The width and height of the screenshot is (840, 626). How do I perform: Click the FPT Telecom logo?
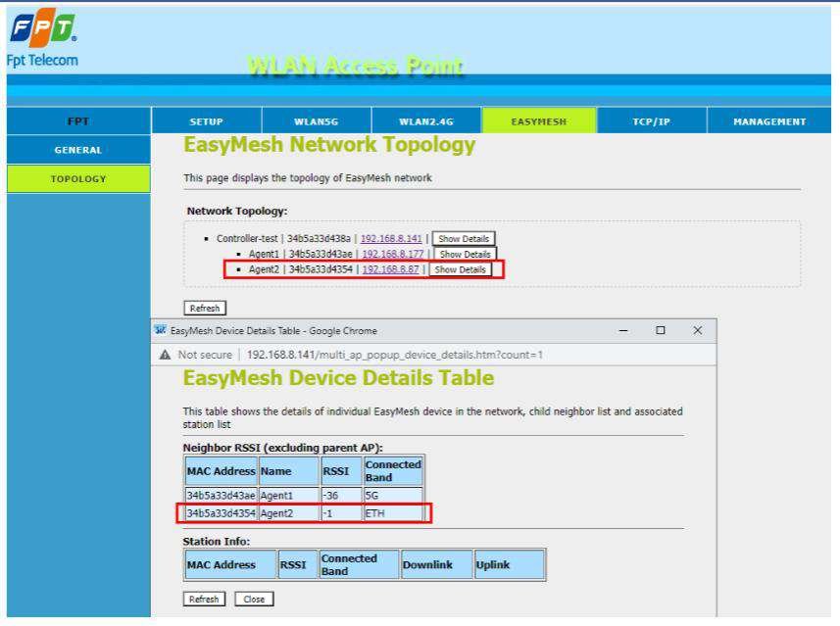tap(42, 37)
